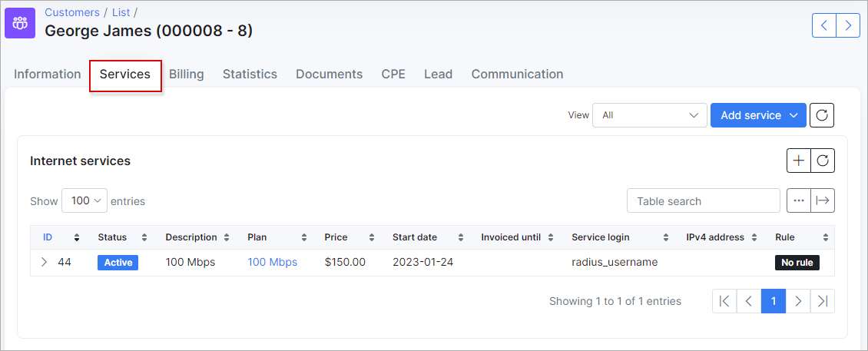
Task: Open table options three-dots button
Action: click(x=799, y=200)
